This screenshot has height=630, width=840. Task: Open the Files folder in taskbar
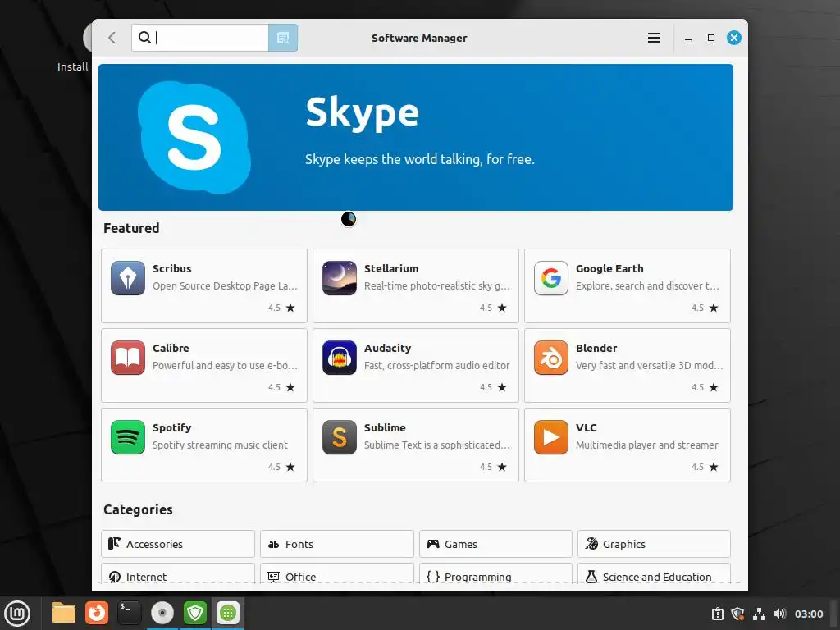[64, 613]
